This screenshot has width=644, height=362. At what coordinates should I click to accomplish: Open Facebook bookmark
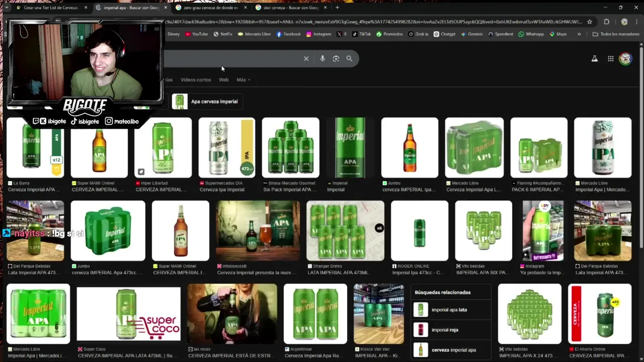click(x=288, y=34)
